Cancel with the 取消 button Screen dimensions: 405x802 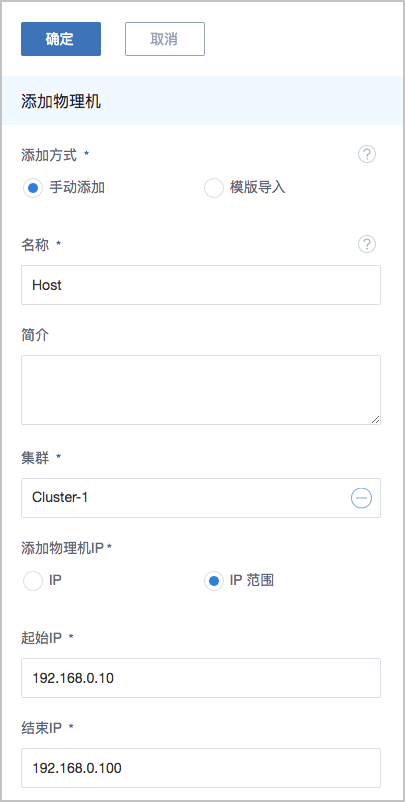click(165, 39)
